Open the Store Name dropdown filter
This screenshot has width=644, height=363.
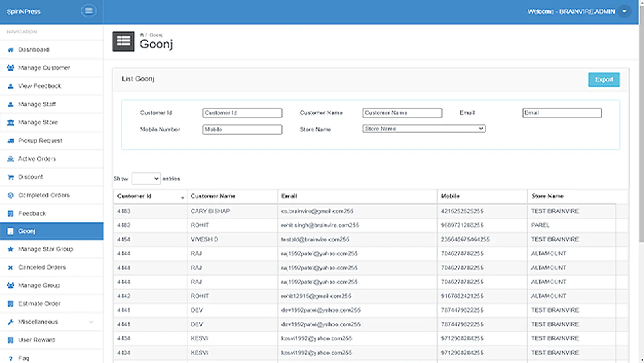click(x=424, y=129)
